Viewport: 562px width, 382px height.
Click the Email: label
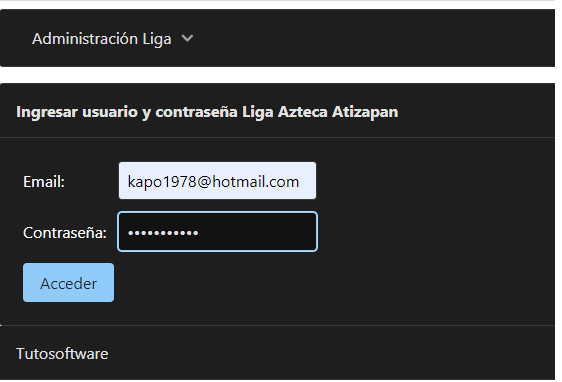pos(44,182)
